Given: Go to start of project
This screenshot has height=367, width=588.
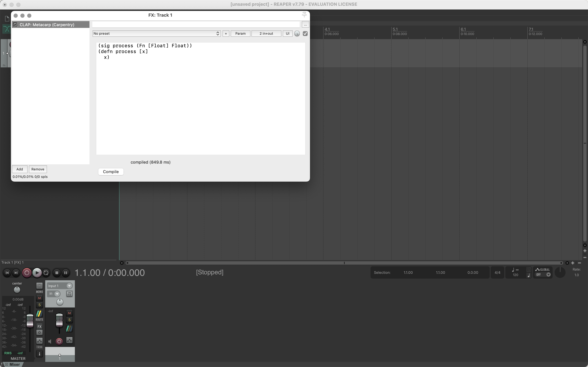Looking at the screenshot, I should pos(7,273).
